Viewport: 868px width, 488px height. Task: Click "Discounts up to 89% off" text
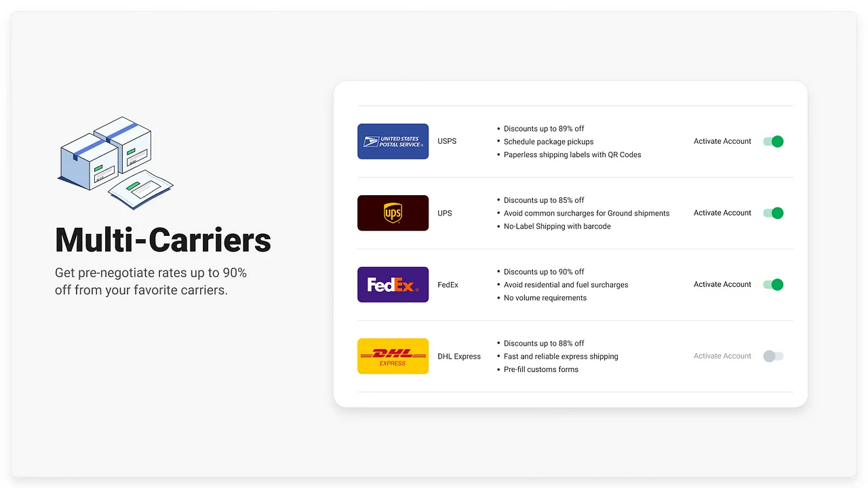(x=543, y=129)
